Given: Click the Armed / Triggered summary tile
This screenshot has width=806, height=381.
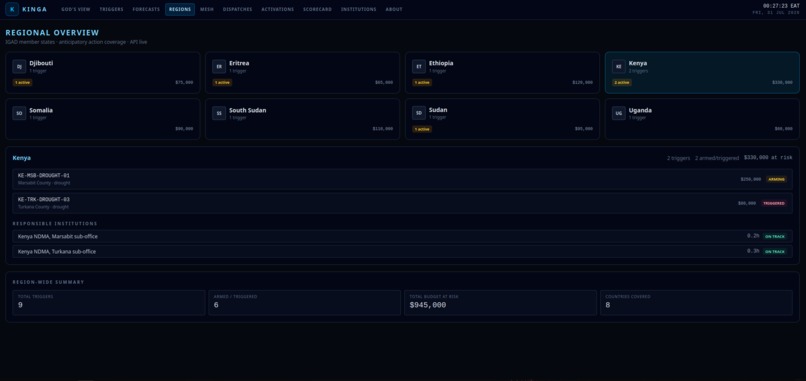Looking at the screenshot, I should click(x=305, y=303).
